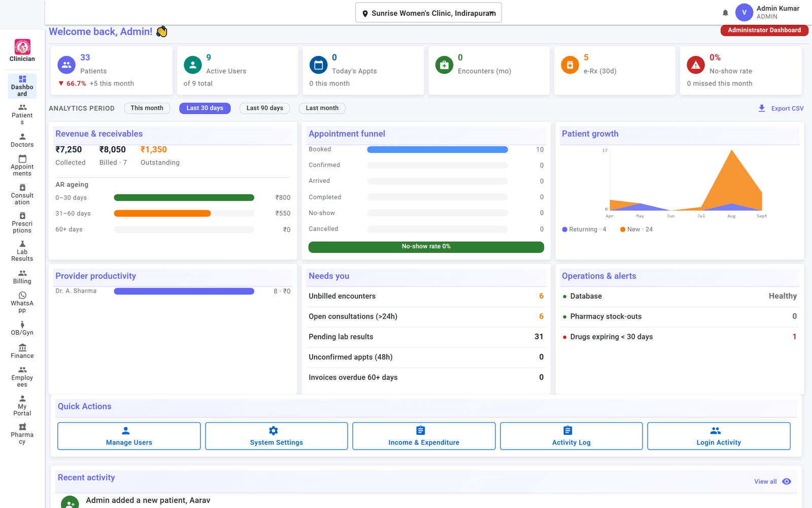Screen dimensions: 812x508
Task: Open Activity Log quick action
Action: point(571,436)
